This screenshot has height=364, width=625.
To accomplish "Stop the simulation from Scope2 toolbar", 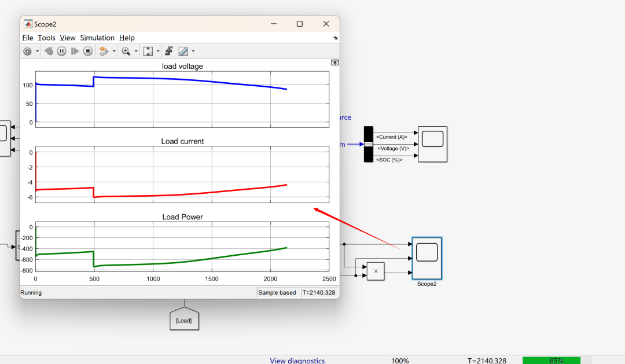I will pos(87,52).
